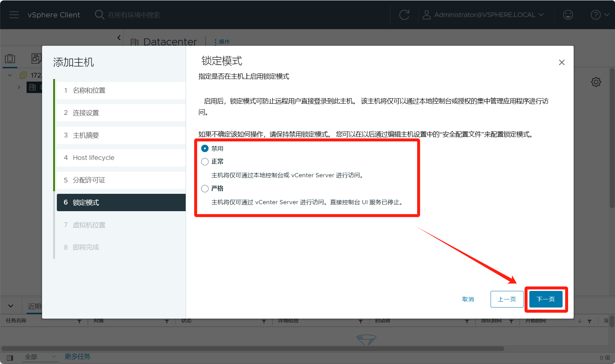The height and width of the screenshot is (364, 615).
Task: Click the smiley feedback icon
Action: [x=568, y=15]
